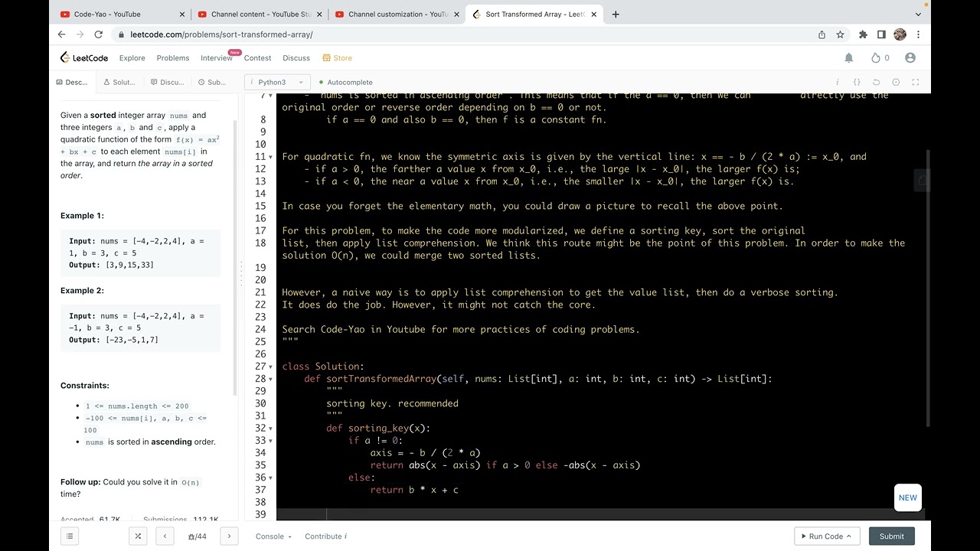
Task: Open Explore in navigation bar
Action: click(132, 58)
